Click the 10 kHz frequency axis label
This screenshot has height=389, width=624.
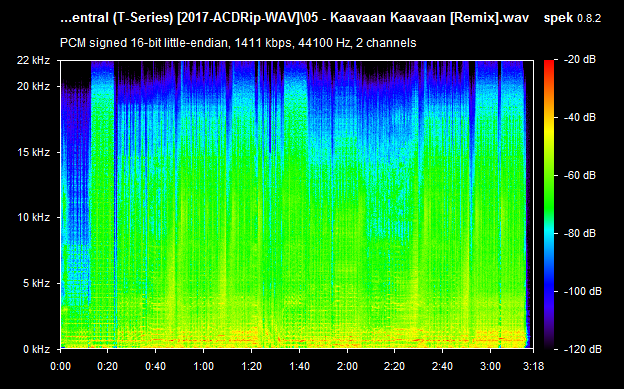click(33, 217)
